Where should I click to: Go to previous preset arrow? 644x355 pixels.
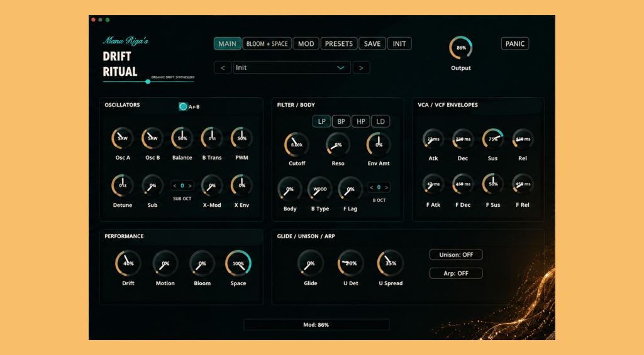223,68
